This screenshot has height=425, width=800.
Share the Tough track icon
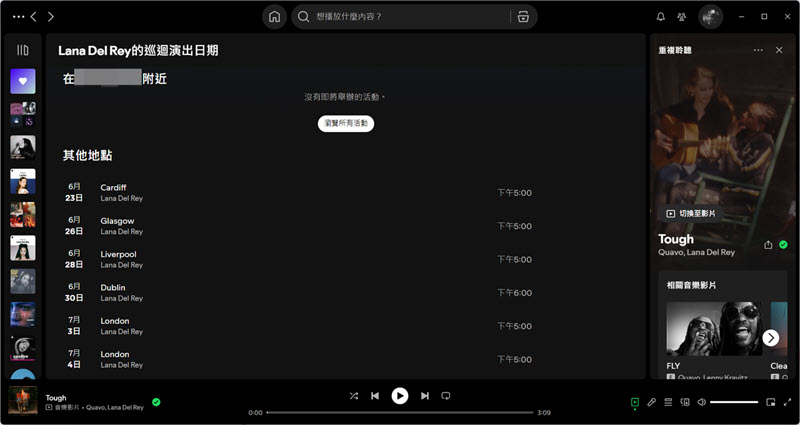click(768, 245)
